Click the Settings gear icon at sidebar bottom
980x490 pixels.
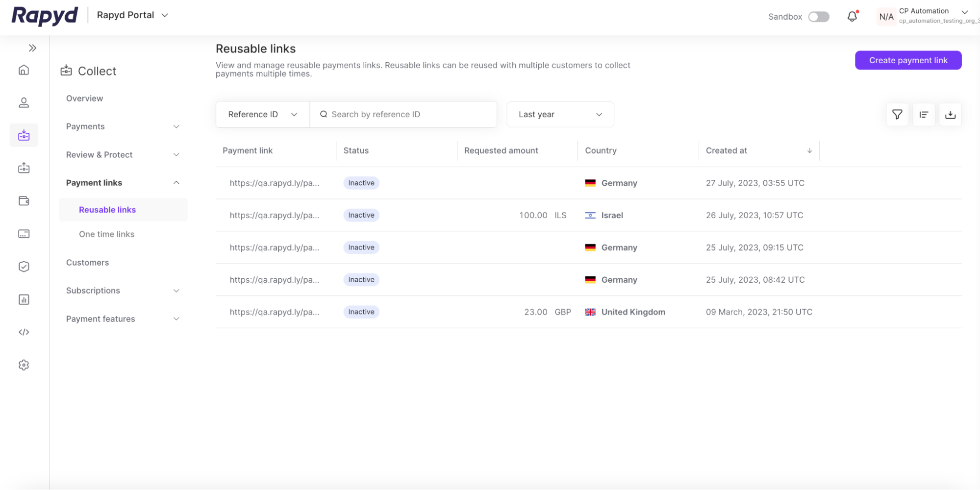(24, 365)
